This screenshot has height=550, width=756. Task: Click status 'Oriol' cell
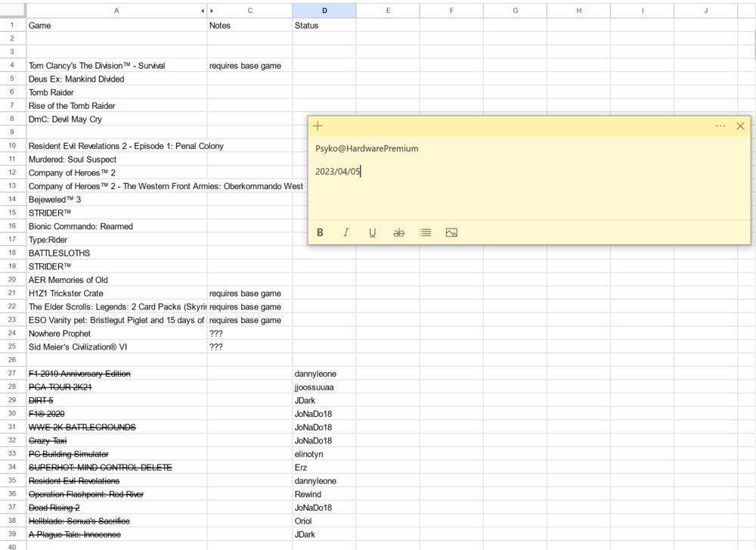(x=324, y=521)
